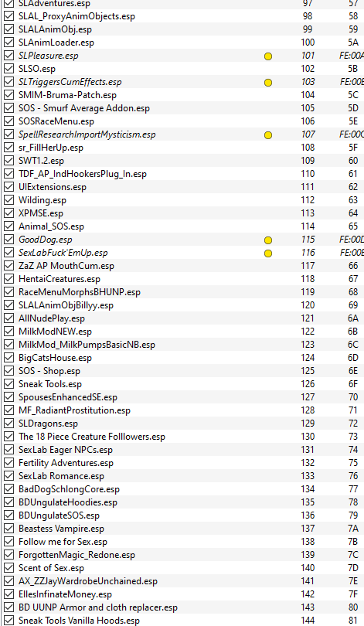Click priority value 140
This screenshot has width=364, height=626.
coord(308,568)
